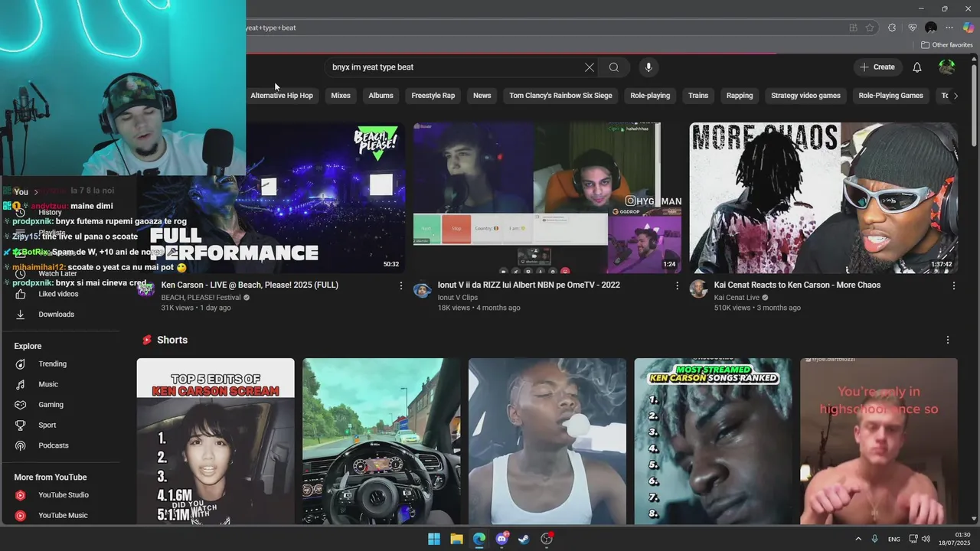Click the magnifier search button

click(x=614, y=67)
